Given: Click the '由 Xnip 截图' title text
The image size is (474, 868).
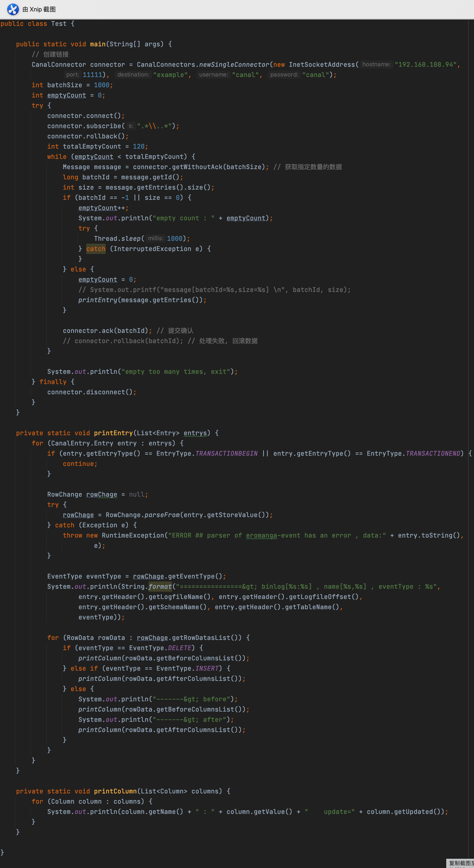Looking at the screenshot, I should click(39, 10).
